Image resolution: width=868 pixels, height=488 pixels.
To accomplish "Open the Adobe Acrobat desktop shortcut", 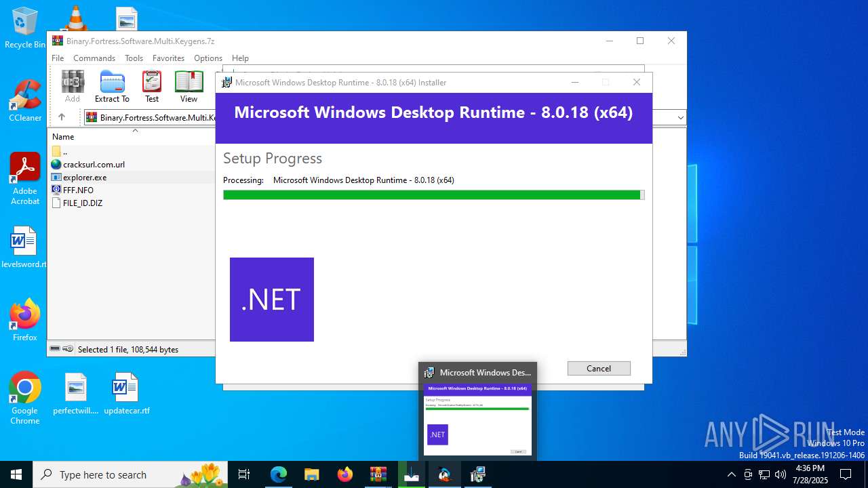I will pyautogui.click(x=25, y=179).
